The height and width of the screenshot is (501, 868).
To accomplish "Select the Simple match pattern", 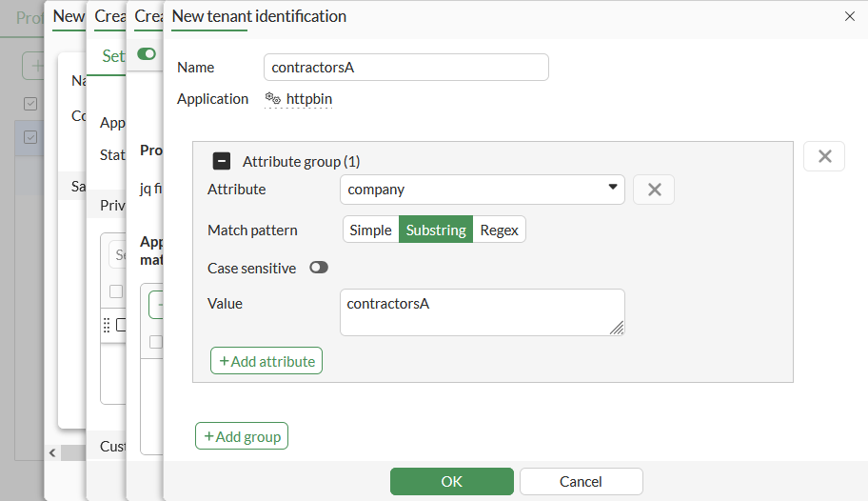I will [x=370, y=230].
